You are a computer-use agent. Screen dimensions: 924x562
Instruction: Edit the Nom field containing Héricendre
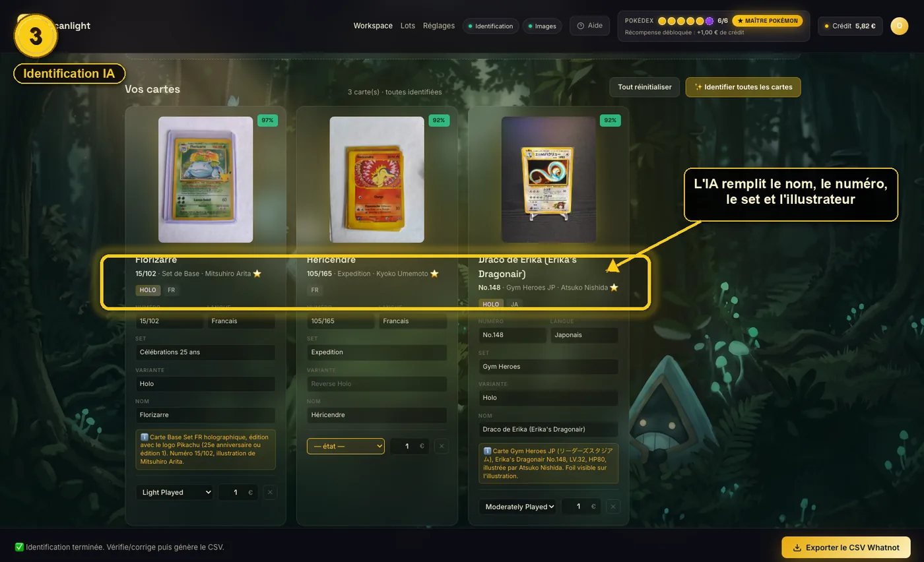coord(377,415)
